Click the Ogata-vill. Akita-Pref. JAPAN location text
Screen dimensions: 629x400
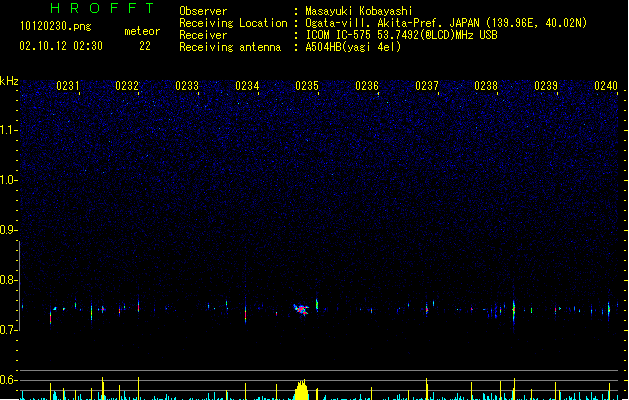pos(446,23)
